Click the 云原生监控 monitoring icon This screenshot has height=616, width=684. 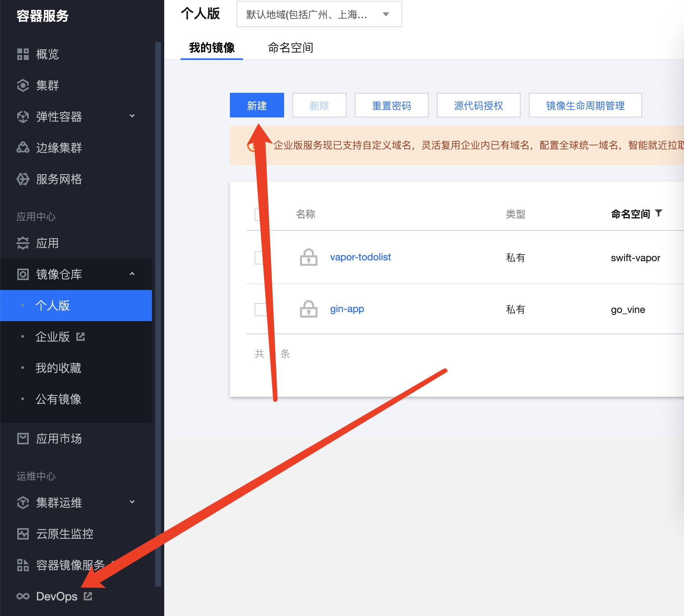pos(23,534)
